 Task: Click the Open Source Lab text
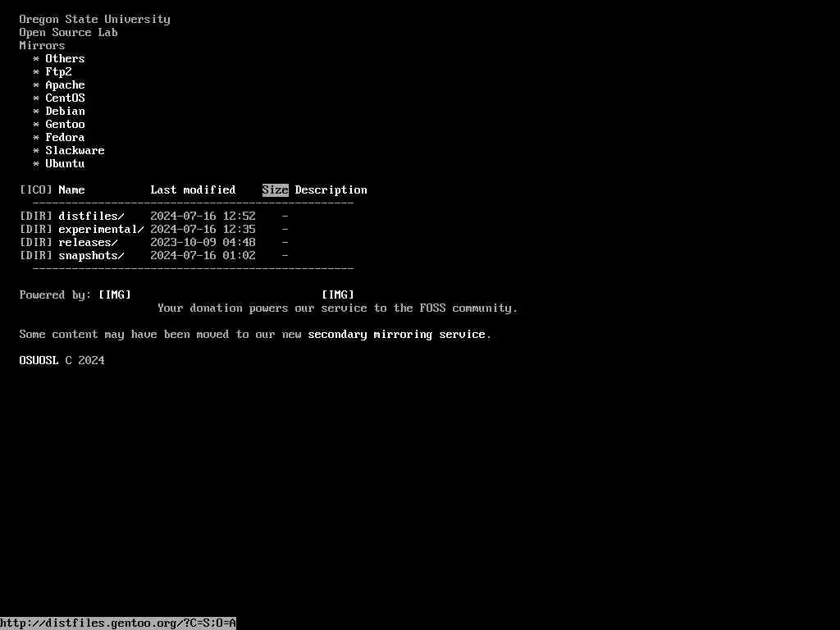coord(69,32)
